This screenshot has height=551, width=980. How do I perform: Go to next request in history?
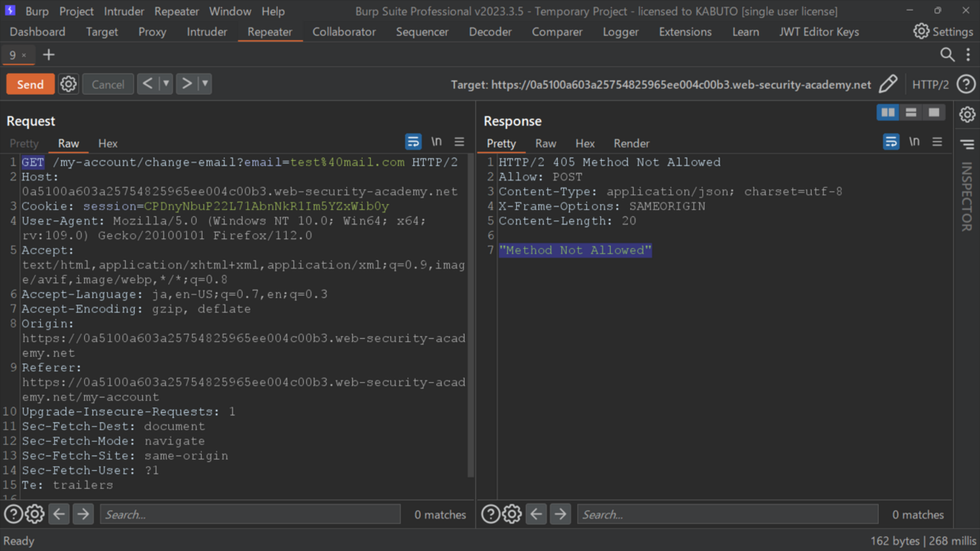[187, 83]
